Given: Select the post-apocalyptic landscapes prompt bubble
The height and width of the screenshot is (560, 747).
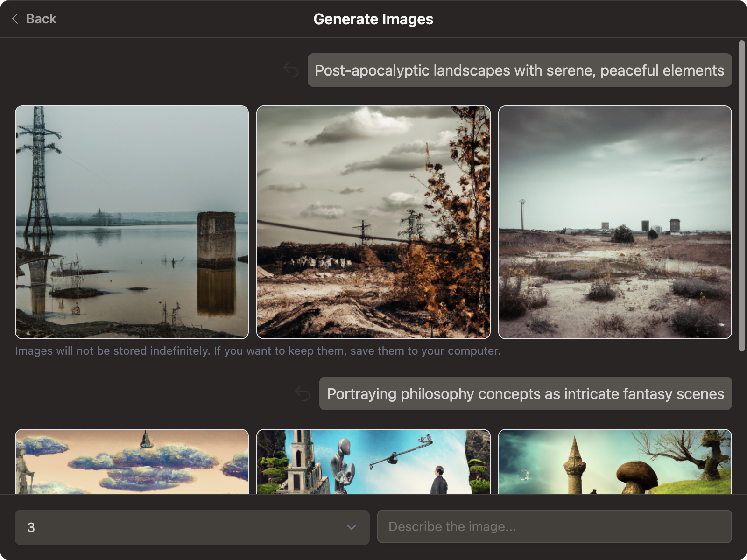Looking at the screenshot, I should (520, 70).
